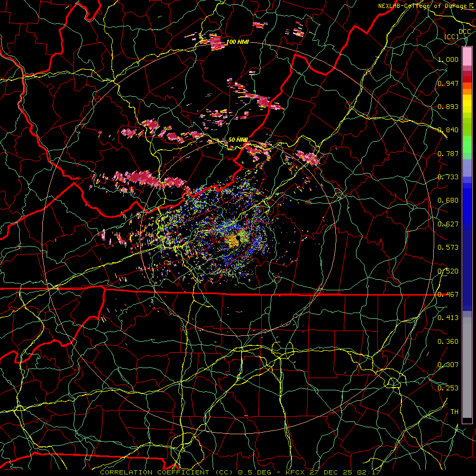The width and height of the screenshot is (476, 476).
Task: Click the 50 NMI range ring label
Action: pos(238,140)
